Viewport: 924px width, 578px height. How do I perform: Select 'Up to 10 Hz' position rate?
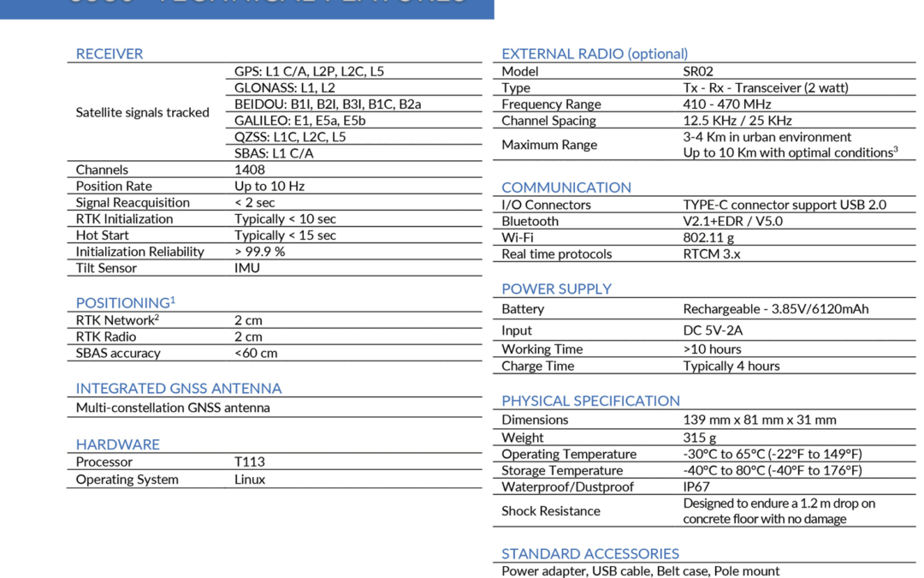[x=269, y=187]
